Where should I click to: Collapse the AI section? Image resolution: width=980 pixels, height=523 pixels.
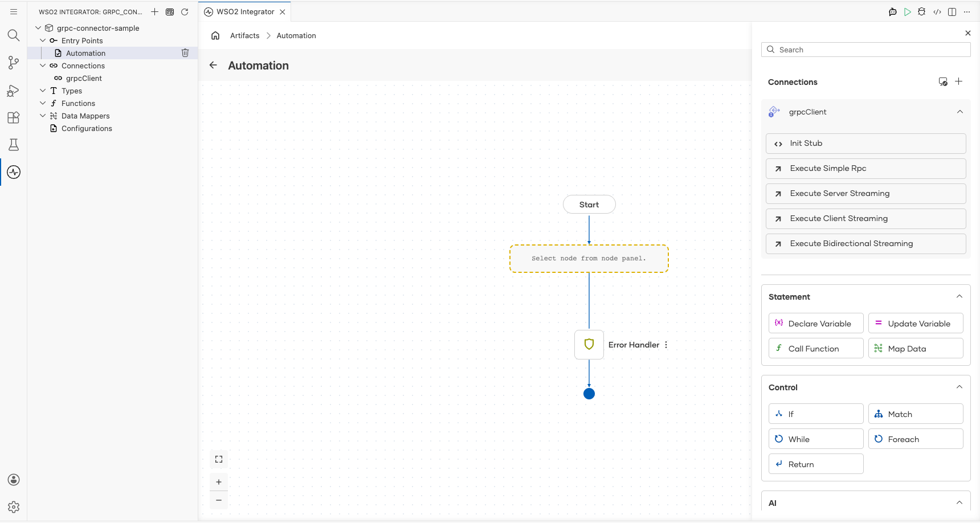tap(959, 502)
